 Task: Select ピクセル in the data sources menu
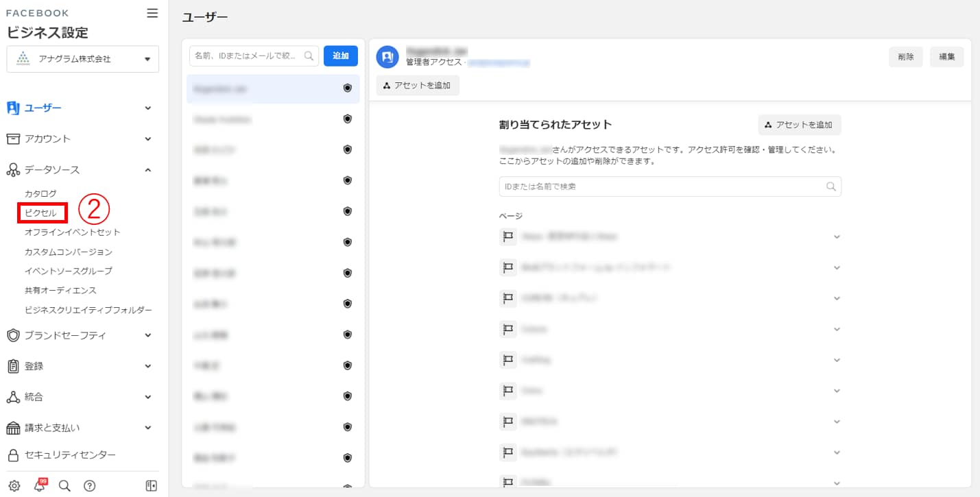[x=41, y=213]
